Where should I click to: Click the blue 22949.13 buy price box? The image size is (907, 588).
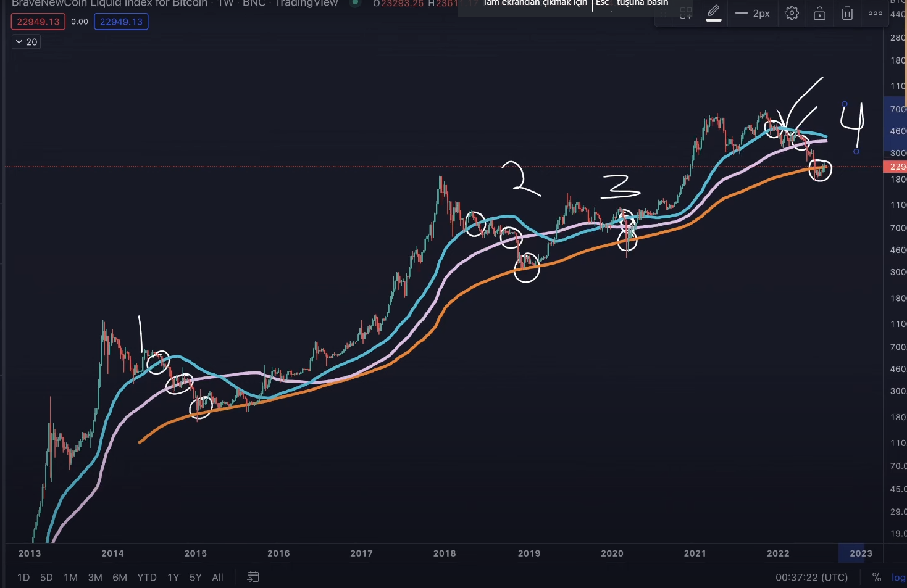click(x=121, y=22)
